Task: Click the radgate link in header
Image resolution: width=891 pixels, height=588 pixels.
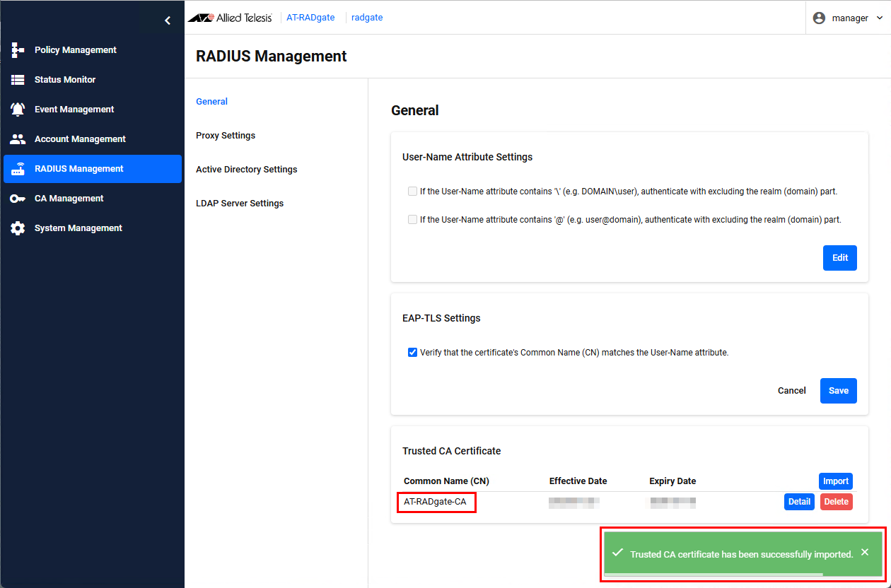Action: coord(367,18)
